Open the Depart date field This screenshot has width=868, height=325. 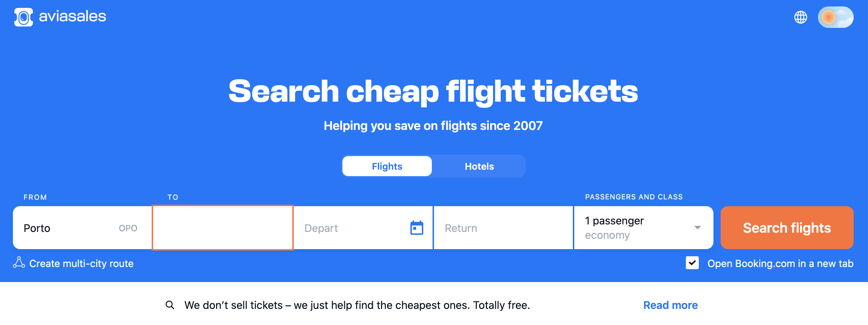click(x=363, y=228)
